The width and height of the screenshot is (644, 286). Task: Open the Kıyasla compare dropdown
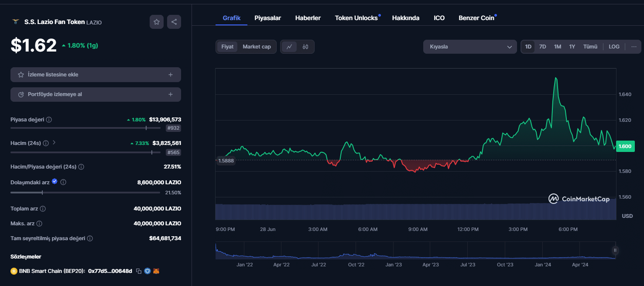(x=470, y=47)
